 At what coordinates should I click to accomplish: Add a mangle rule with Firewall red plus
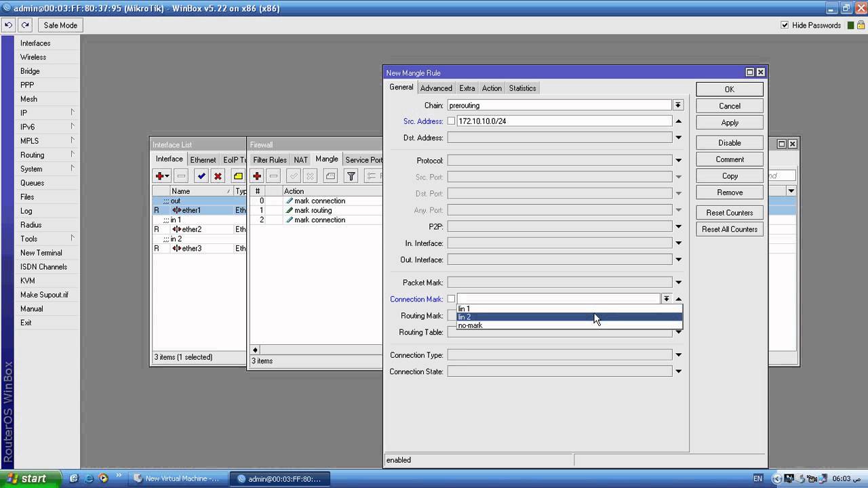click(x=257, y=176)
